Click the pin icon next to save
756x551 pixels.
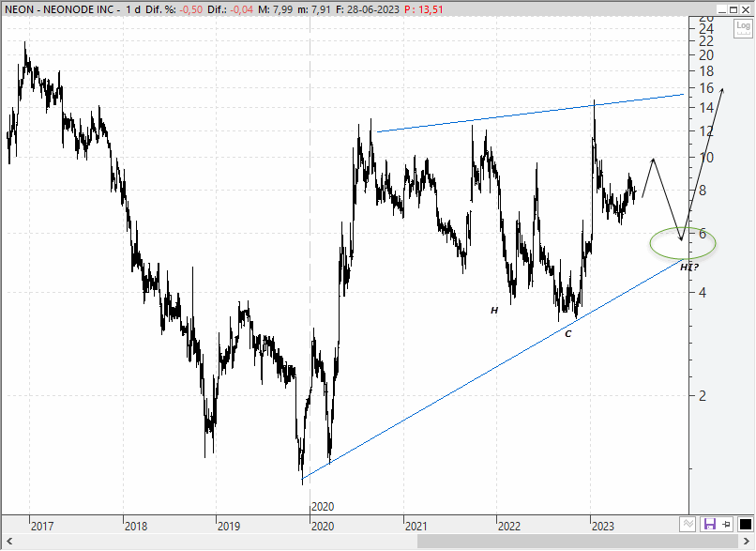click(x=727, y=524)
